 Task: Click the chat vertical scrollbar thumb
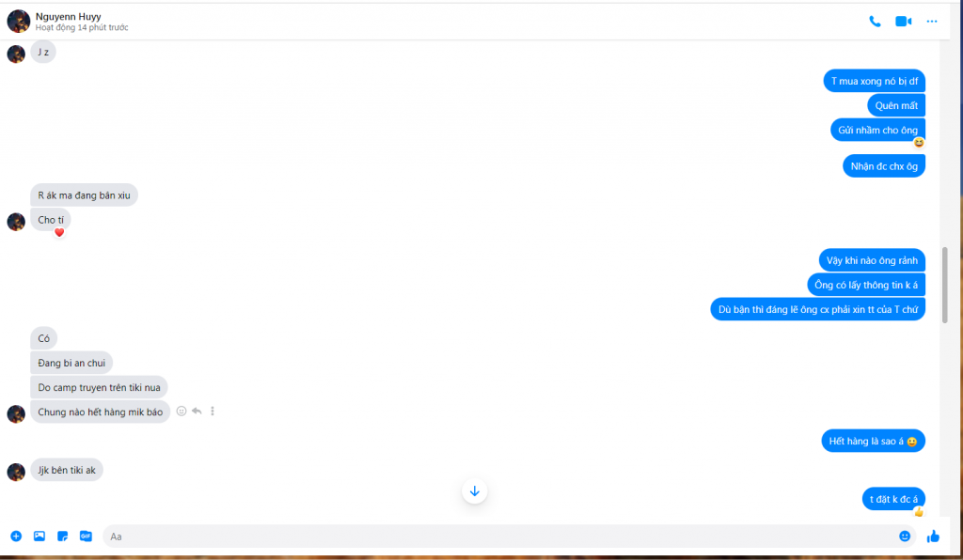944,285
